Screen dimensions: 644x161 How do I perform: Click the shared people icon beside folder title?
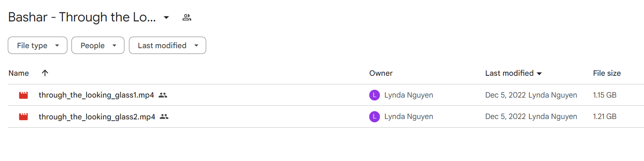click(187, 17)
